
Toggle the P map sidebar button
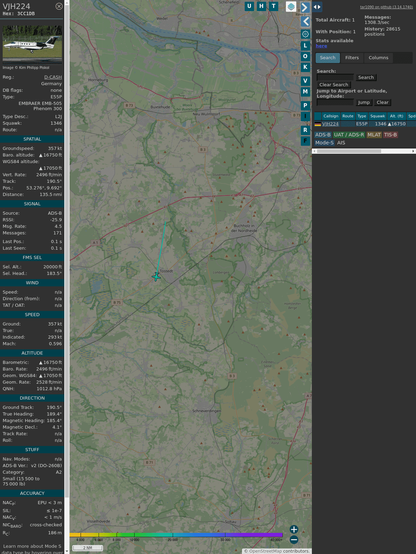(305, 106)
